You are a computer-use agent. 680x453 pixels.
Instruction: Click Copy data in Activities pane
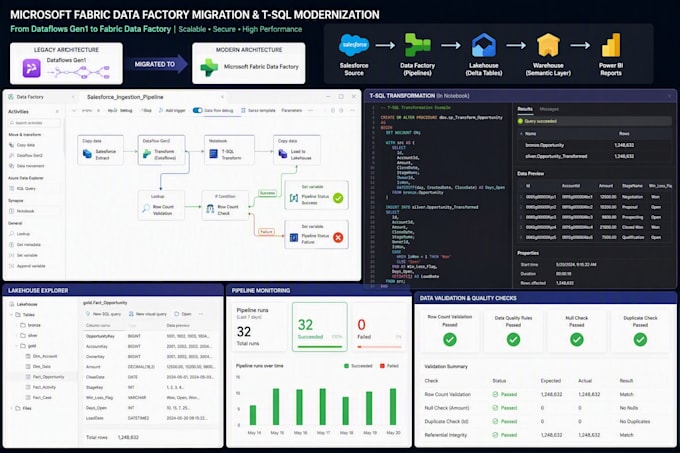[x=22, y=145]
